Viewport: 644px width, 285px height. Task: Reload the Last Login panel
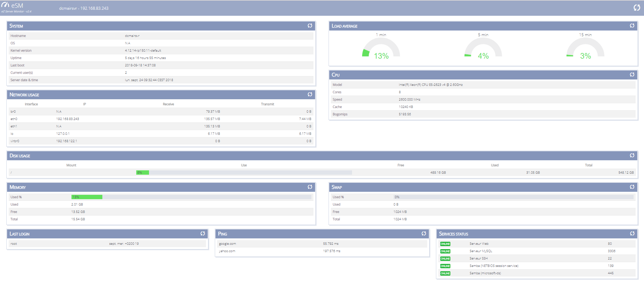tap(203, 234)
